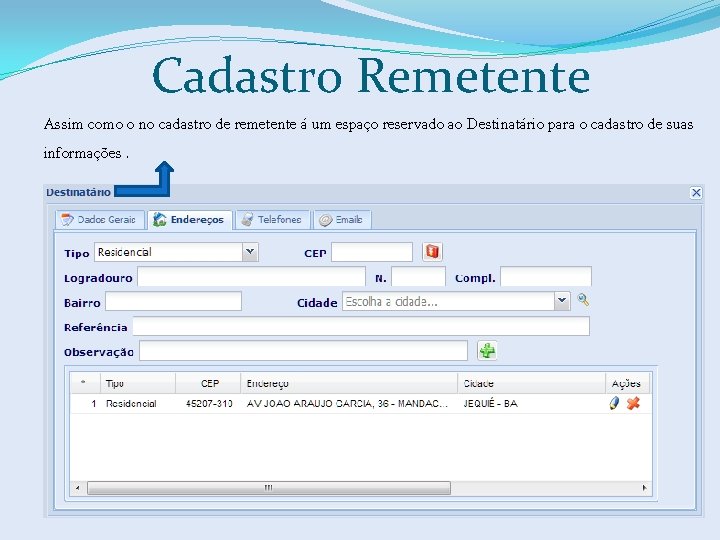Click the Telefones tab phone icon
The width and height of the screenshot is (720, 540).
point(247,220)
